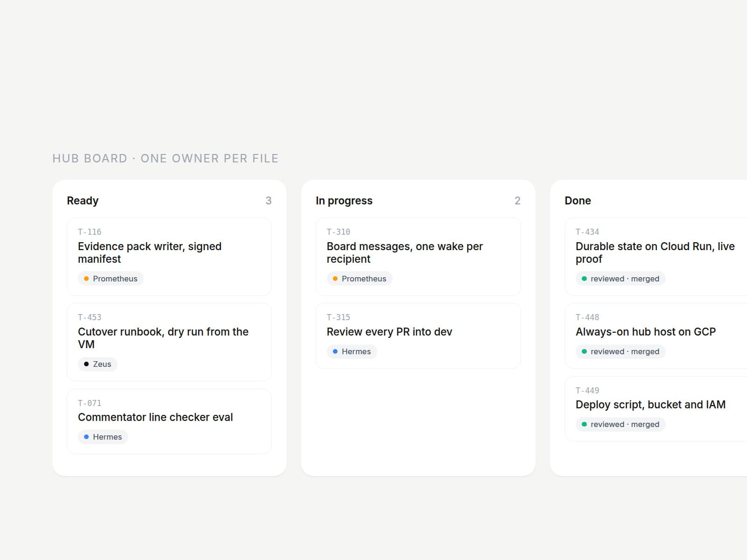Click Hermes chip on T-315 card

click(x=352, y=351)
